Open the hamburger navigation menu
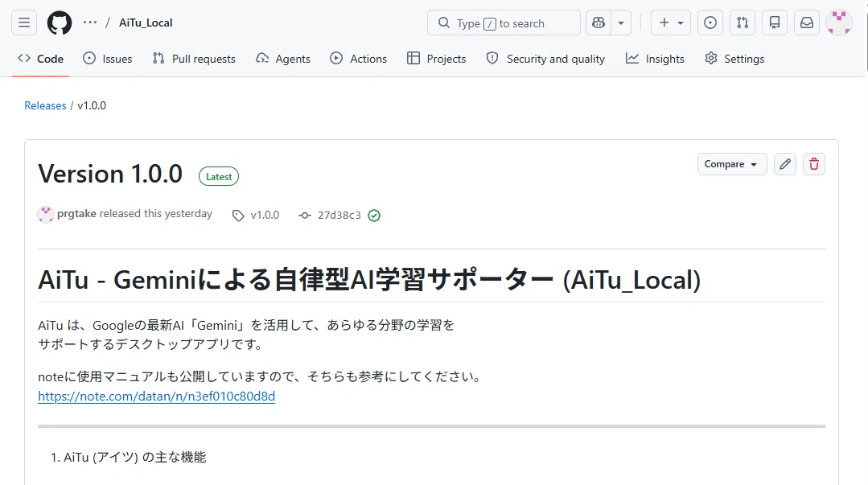The width and height of the screenshot is (868, 485). click(x=24, y=23)
